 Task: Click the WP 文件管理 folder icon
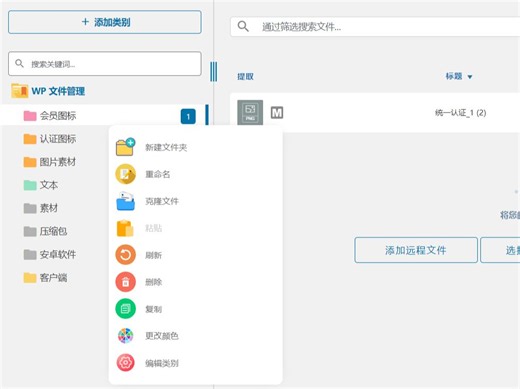[19, 91]
